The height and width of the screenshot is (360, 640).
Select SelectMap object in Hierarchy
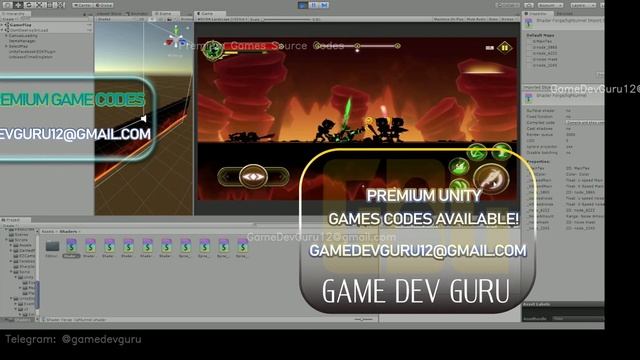click(18, 46)
